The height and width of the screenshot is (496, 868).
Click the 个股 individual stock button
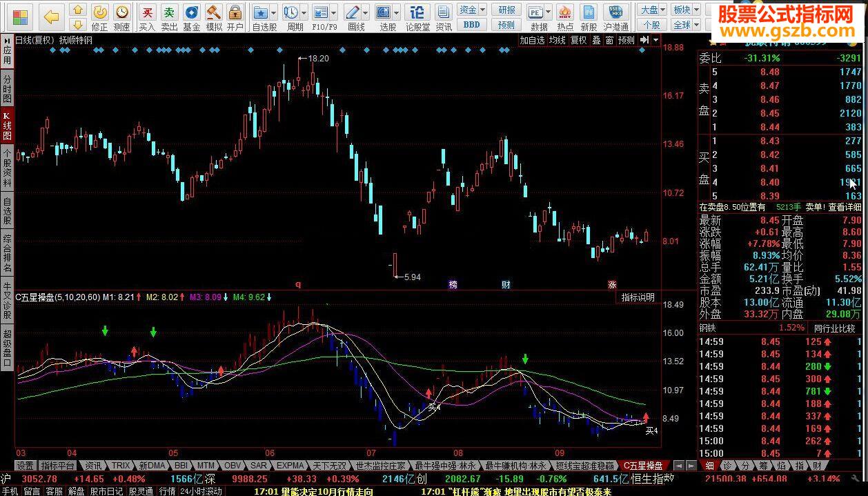click(x=652, y=25)
